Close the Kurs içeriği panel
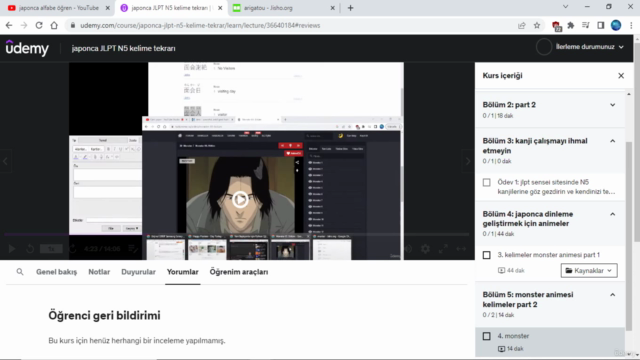This screenshot has height=360, width=640. [x=621, y=76]
